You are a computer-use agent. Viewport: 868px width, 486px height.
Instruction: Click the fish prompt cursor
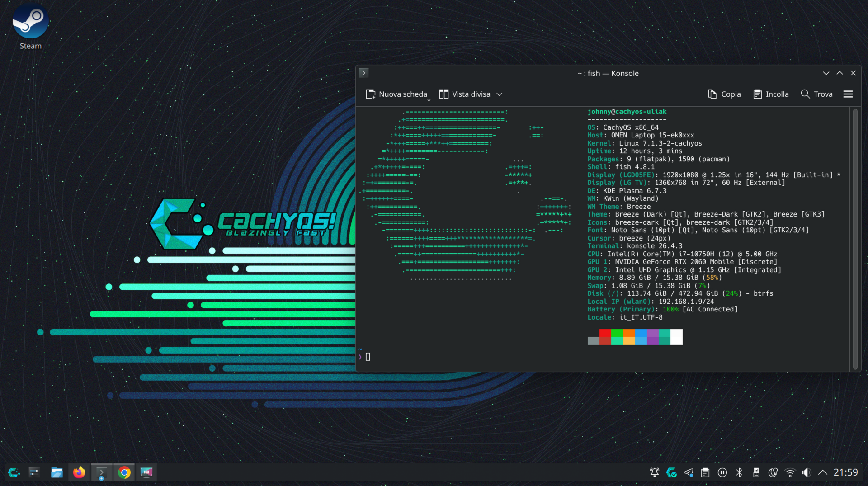point(368,357)
